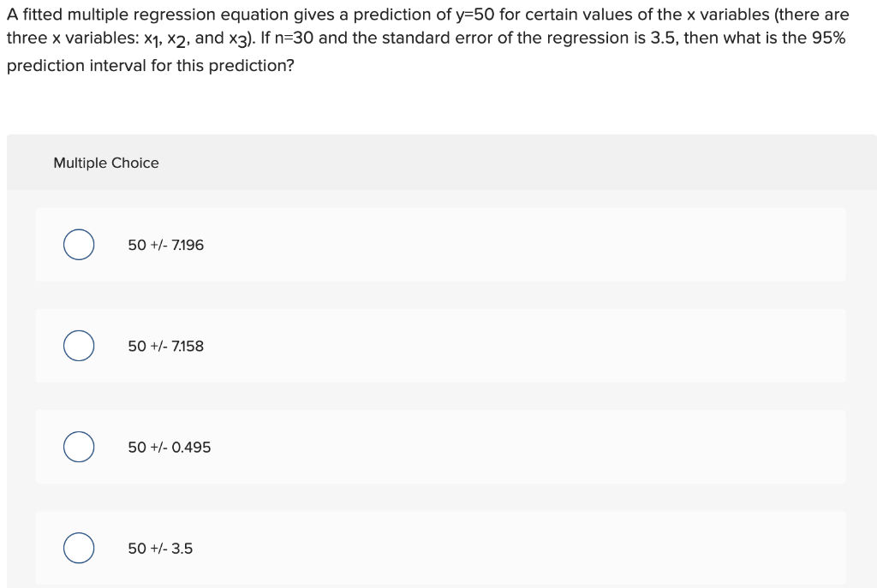Click the answer row containing 7.196
This screenshot has width=877, height=588.
(438, 244)
